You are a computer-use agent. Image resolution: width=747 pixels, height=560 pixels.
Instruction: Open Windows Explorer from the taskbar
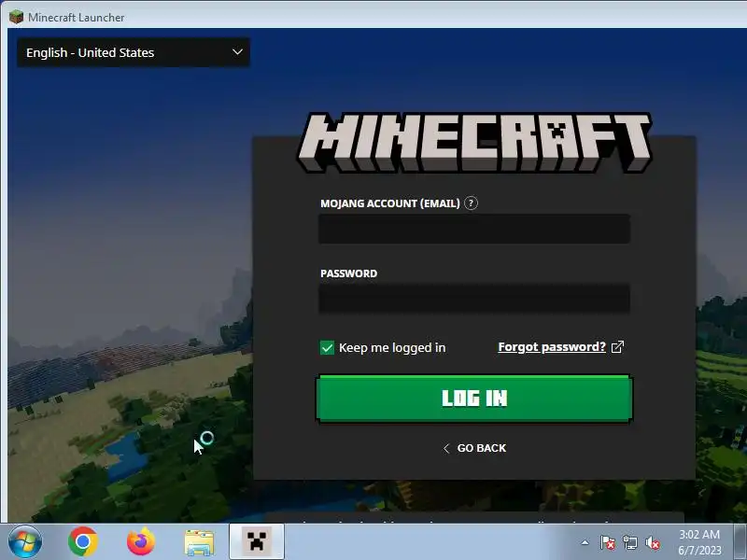[199, 542]
